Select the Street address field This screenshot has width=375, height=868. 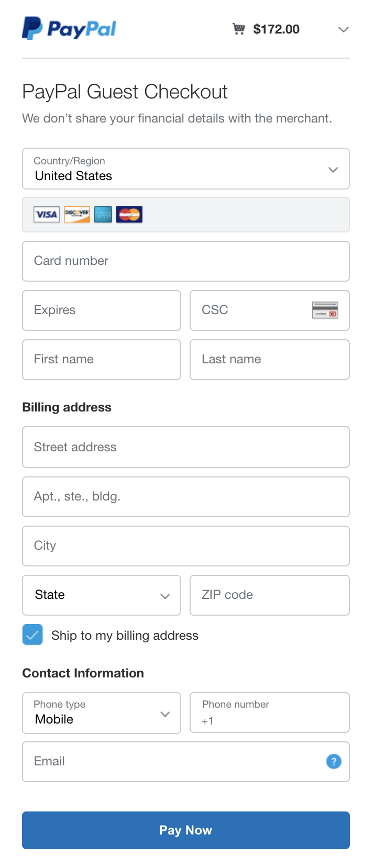click(186, 447)
